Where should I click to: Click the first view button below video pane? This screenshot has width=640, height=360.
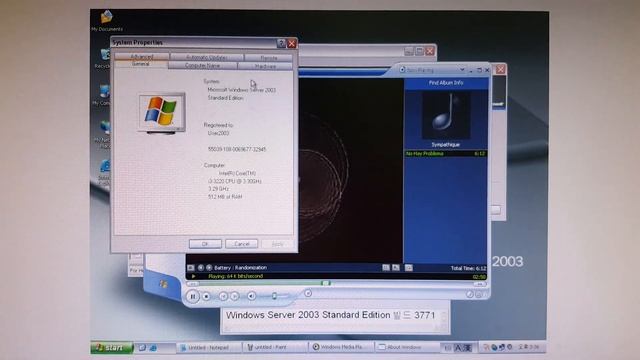(386, 268)
